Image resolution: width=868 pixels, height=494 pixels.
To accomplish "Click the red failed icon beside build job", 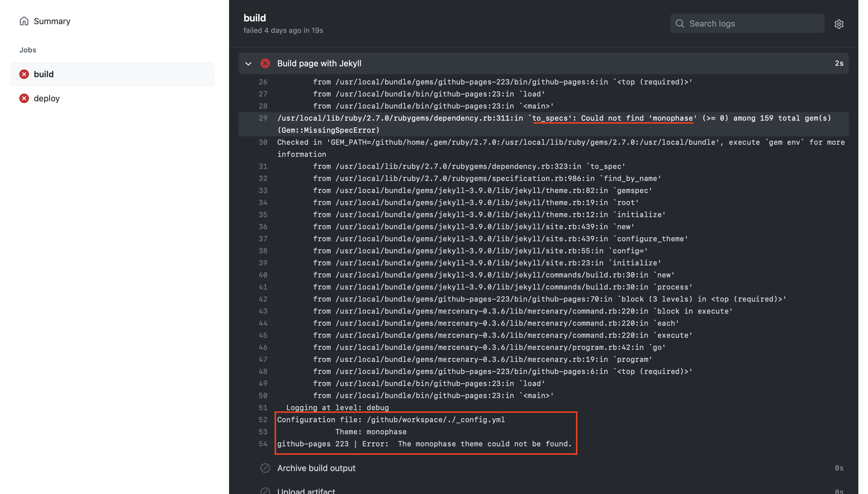I will (24, 74).
